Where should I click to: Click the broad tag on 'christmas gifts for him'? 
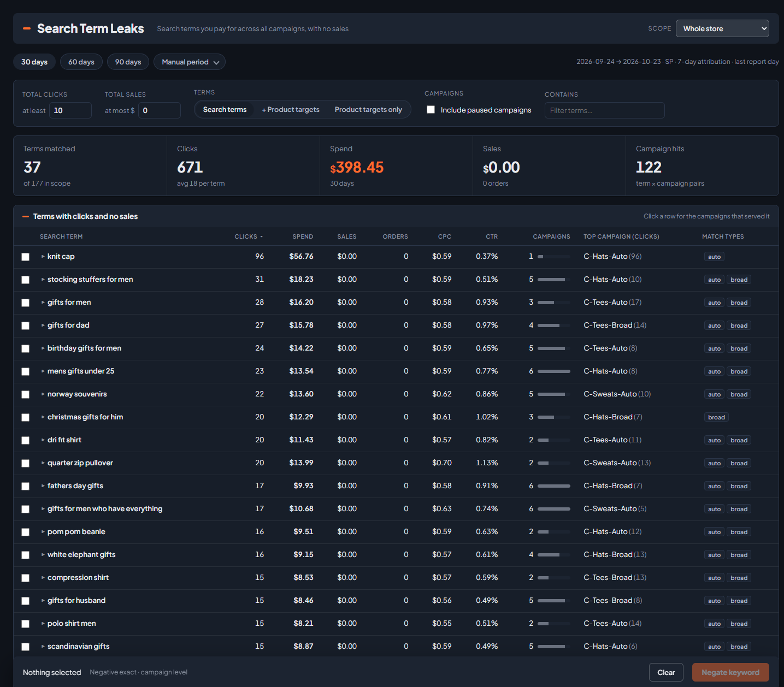(716, 417)
